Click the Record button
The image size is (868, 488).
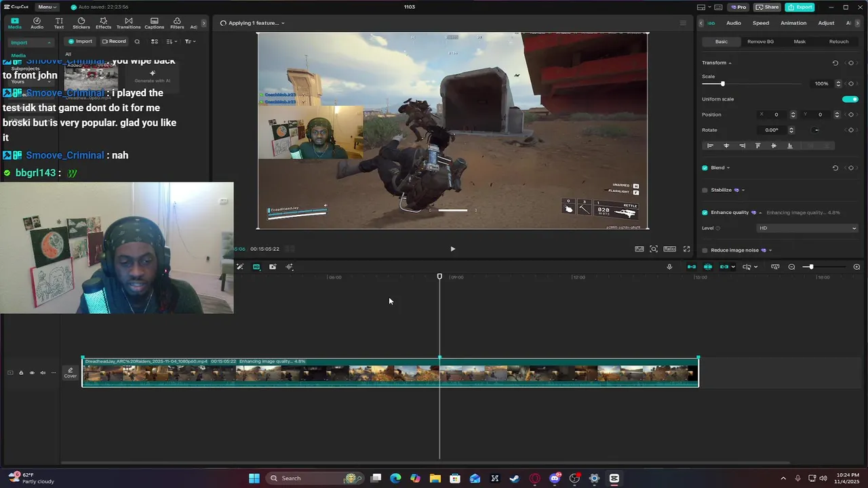tap(114, 41)
